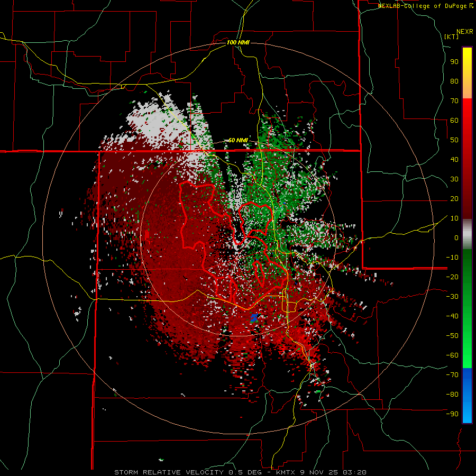Click the positive 80 knots scale value

454,81
